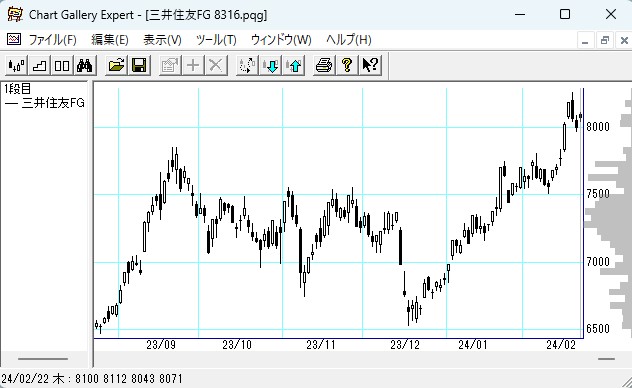Restore the inner document window
This screenshot has height=388, width=632.
coord(605,40)
